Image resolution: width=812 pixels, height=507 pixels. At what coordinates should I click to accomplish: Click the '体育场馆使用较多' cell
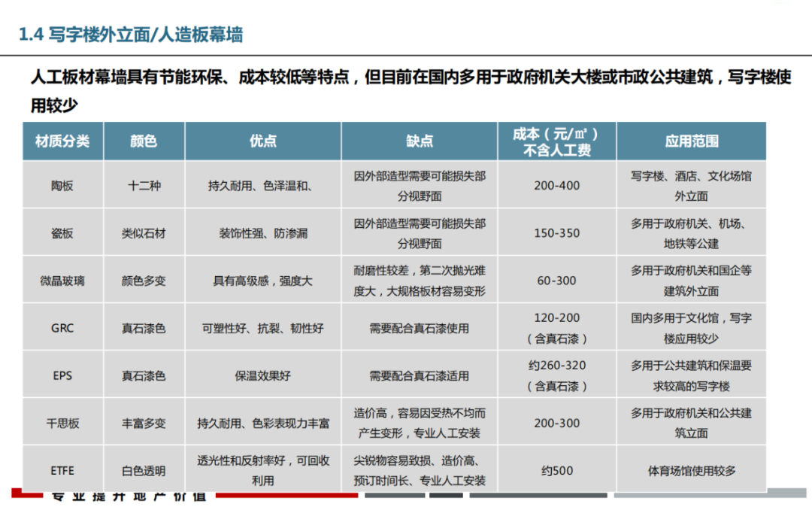point(692,469)
